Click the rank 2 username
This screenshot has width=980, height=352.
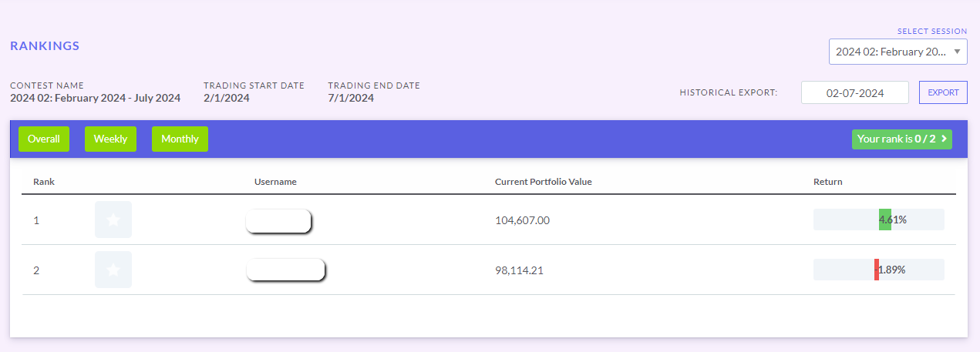pyautogui.click(x=285, y=270)
